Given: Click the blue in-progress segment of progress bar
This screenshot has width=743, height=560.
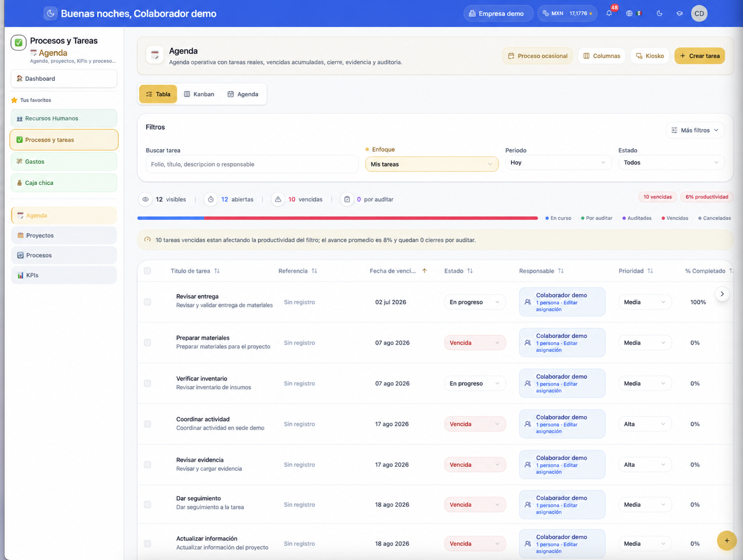Looking at the screenshot, I should [171, 218].
